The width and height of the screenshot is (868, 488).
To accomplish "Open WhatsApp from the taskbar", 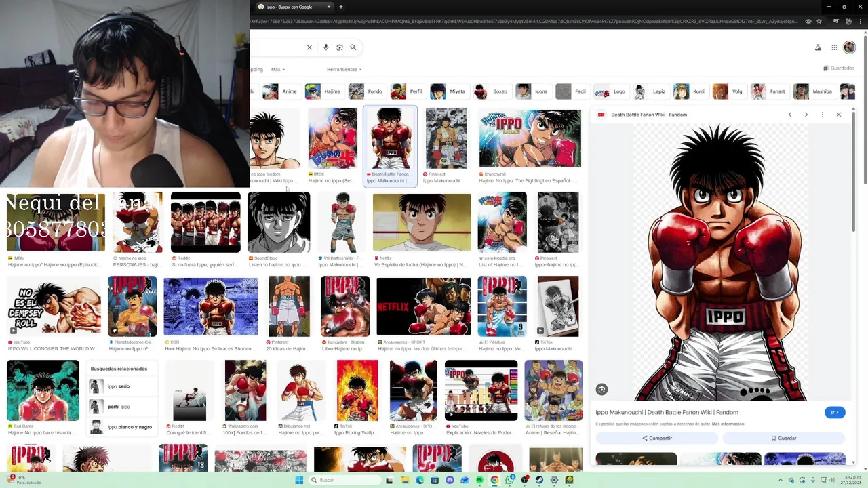I will 509,480.
